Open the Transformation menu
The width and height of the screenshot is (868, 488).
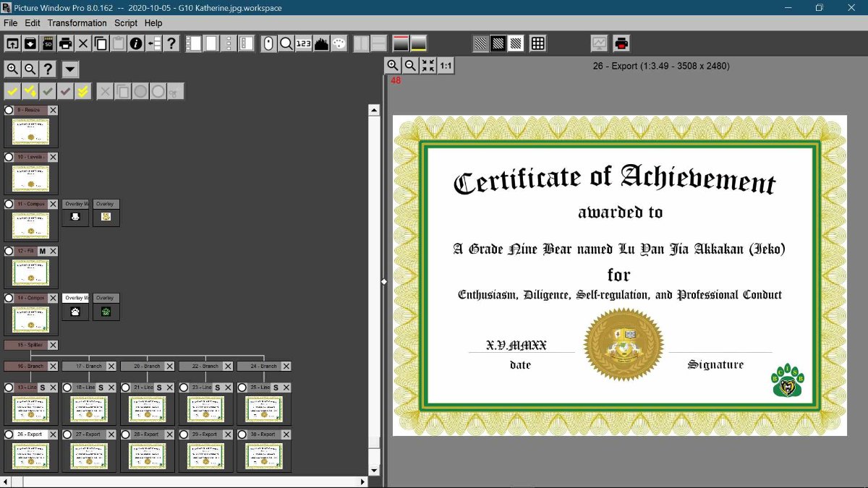tap(77, 23)
